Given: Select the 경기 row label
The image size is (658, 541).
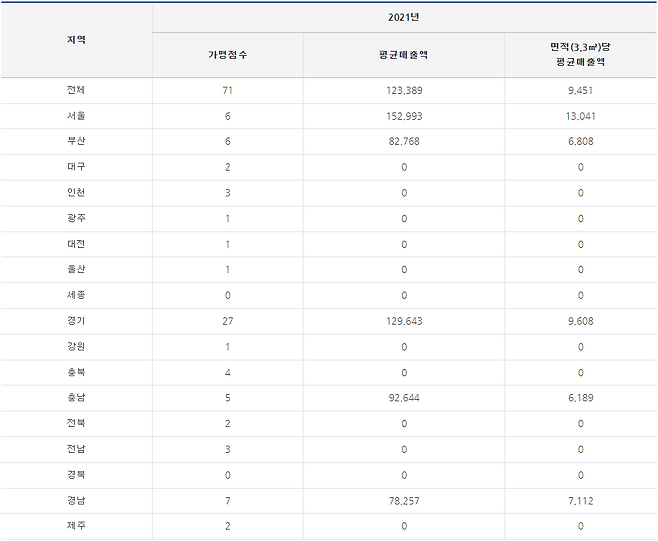Looking at the screenshot, I should 76,321.
